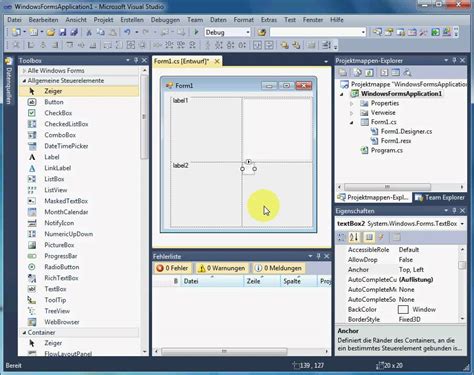Collapse the Form1.cs node

(352, 123)
